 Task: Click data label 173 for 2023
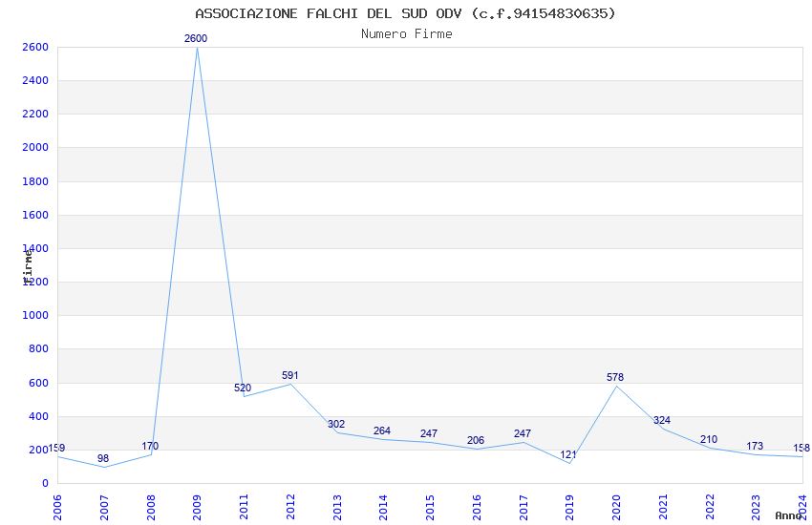click(755, 446)
